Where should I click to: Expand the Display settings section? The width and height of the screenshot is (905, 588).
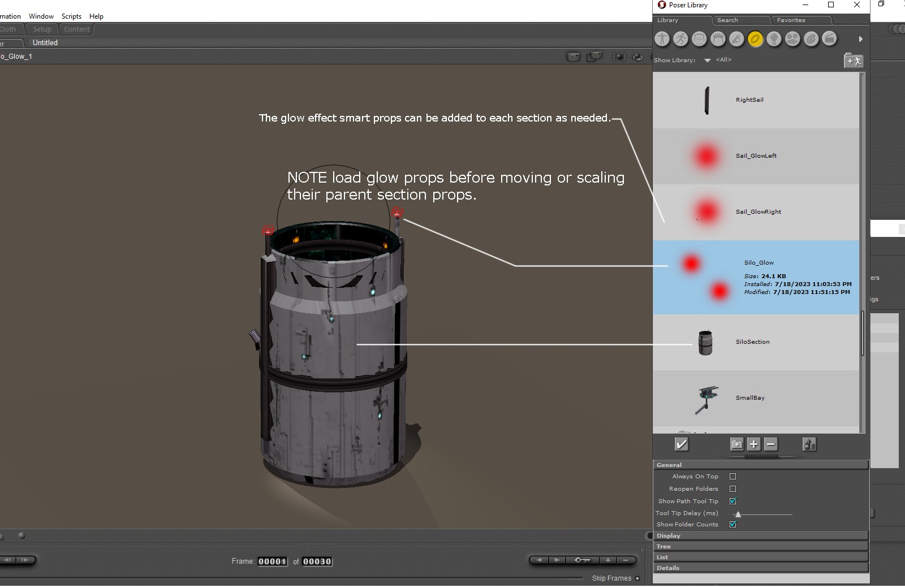(761, 535)
